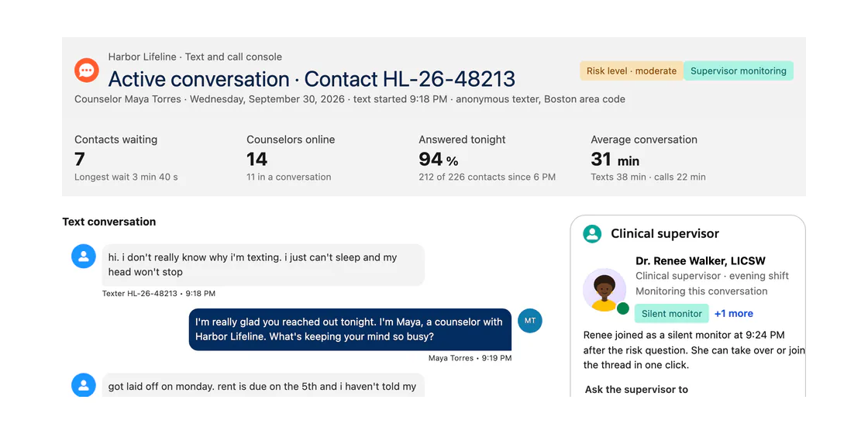
Task: Click the orange chat bubble console icon
Action: [x=87, y=71]
